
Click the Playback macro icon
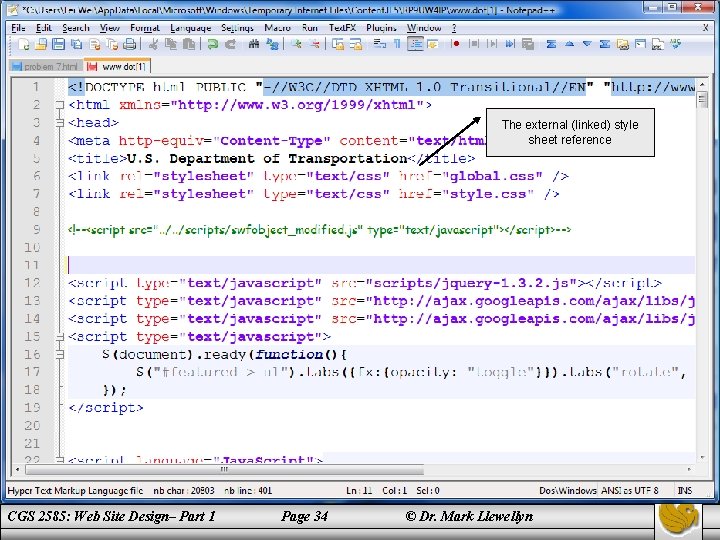(x=492, y=45)
